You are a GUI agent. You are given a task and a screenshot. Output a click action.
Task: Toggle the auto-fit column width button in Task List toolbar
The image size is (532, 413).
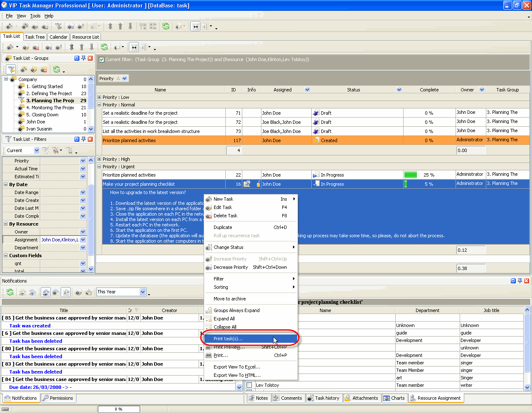pos(134,47)
